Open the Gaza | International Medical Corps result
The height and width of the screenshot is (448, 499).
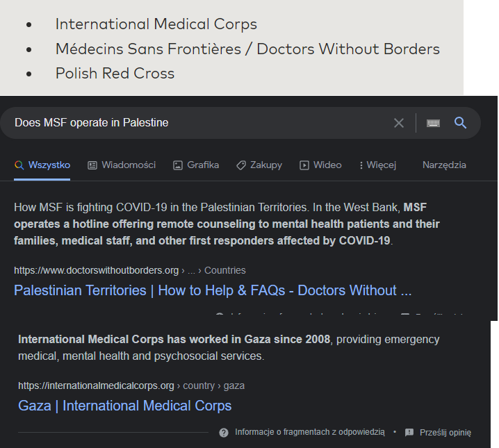pyautogui.click(x=125, y=406)
